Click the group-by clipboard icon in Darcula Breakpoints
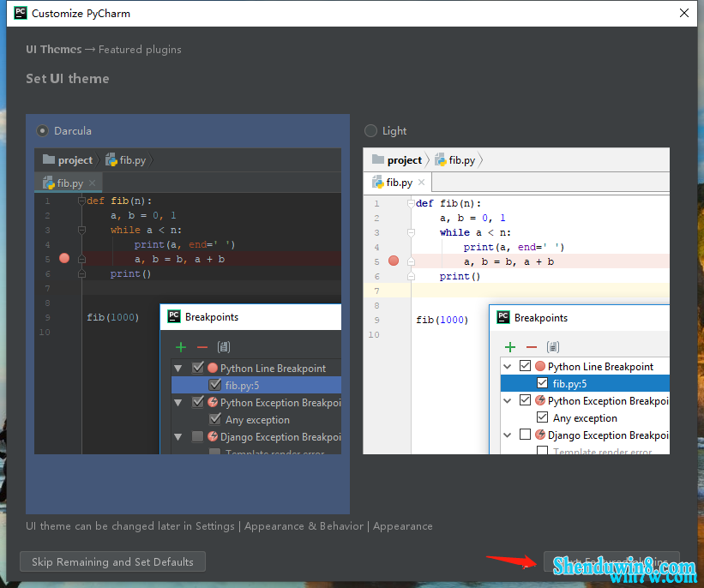 [224, 347]
